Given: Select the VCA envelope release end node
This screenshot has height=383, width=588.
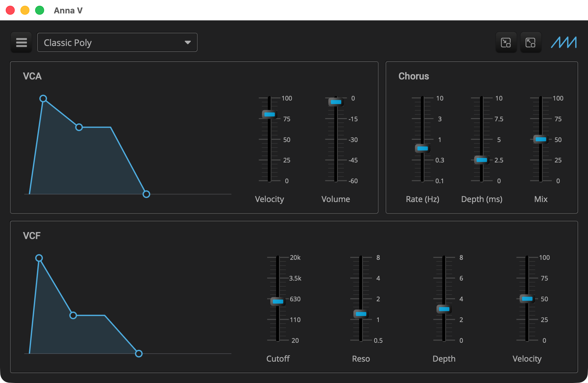Looking at the screenshot, I should click(x=146, y=194).
